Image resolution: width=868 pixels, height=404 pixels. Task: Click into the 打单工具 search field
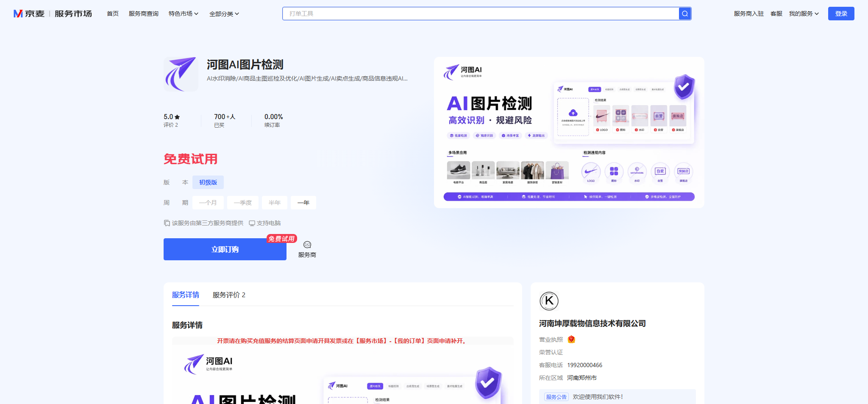tap(481, 14)
